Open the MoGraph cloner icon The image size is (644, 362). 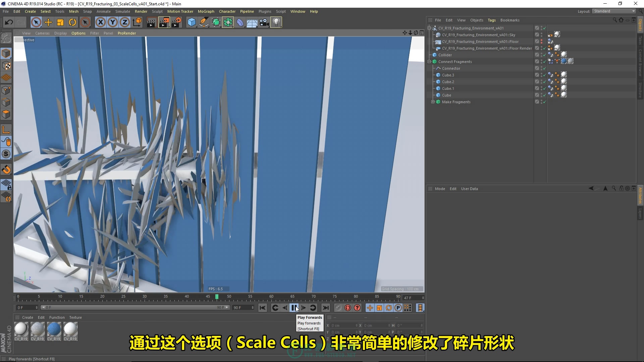228,22
